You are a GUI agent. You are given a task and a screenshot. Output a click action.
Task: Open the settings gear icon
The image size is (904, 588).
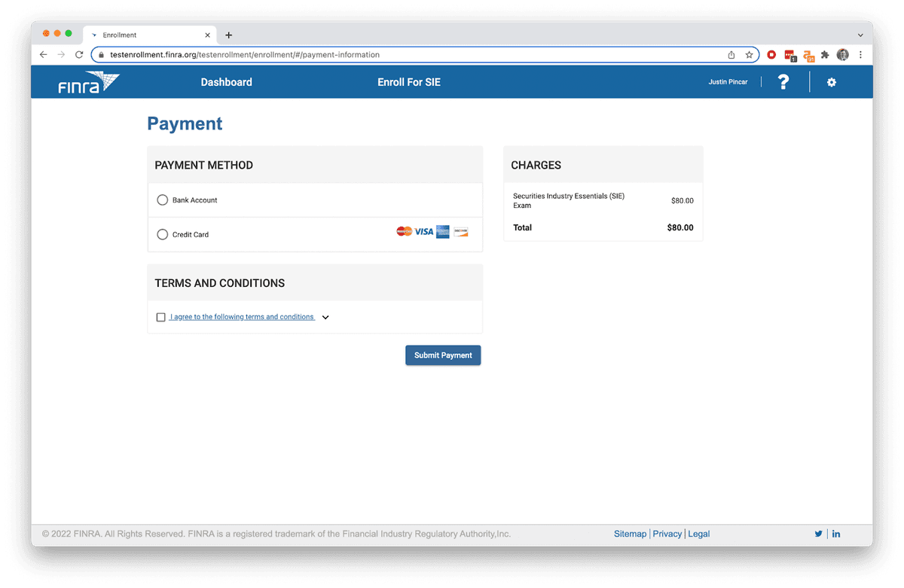[832, 82]
